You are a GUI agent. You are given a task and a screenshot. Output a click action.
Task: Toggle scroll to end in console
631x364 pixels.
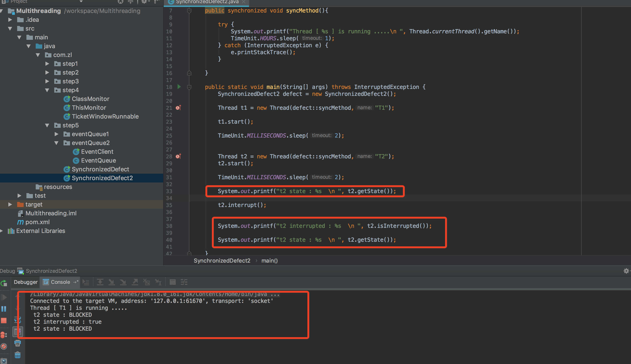tap(18, 332)
